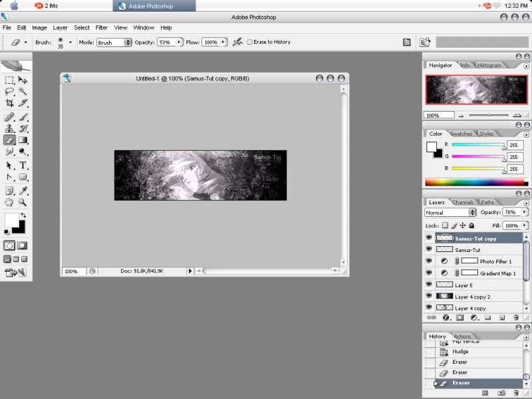Open the Image menu
Image resolution: width=532 pixels, height=399 pixels.
click(39, 28)
